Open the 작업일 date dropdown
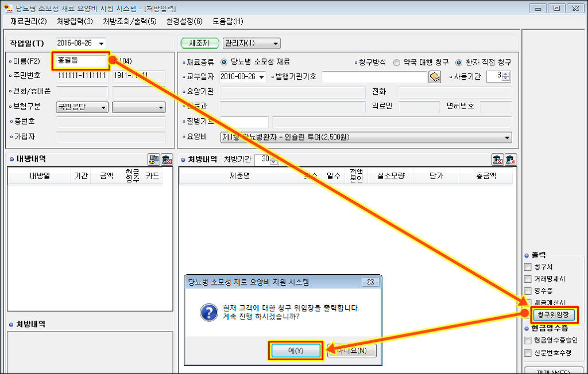 click(102, 44)
